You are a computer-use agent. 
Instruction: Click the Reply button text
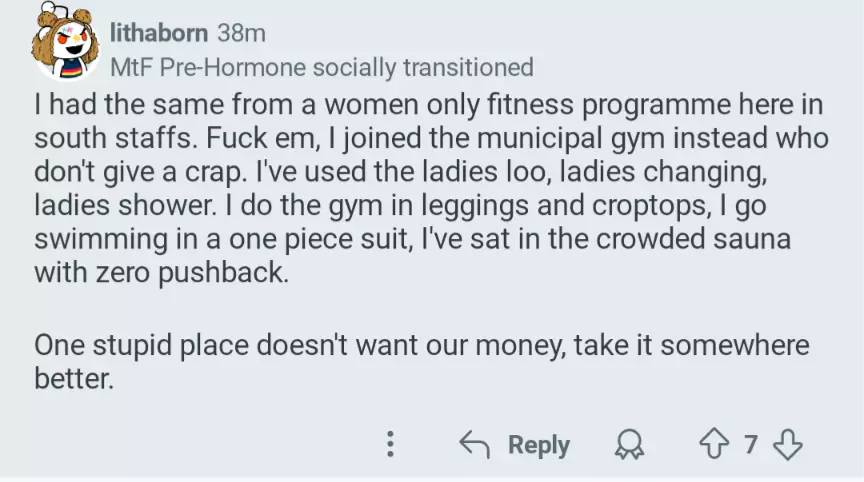click(538, 445)
